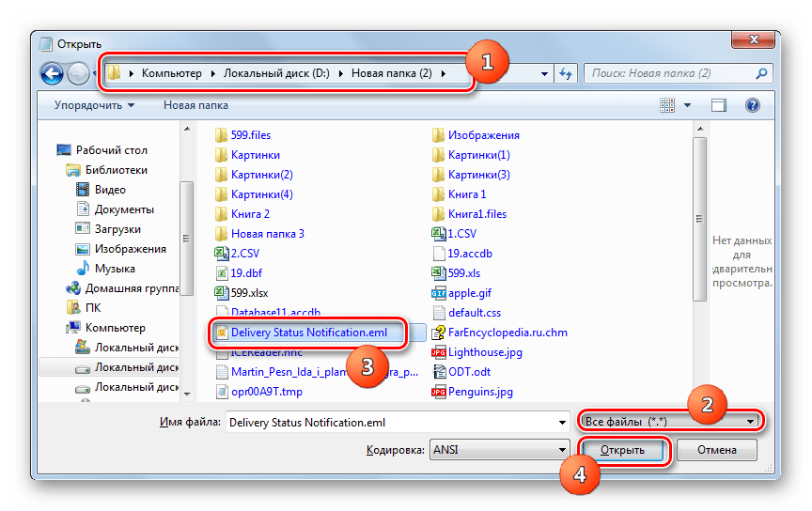Select the 1.CSV Excel file icon
This screenshot has height=511, width=812.
pos(438,234)
